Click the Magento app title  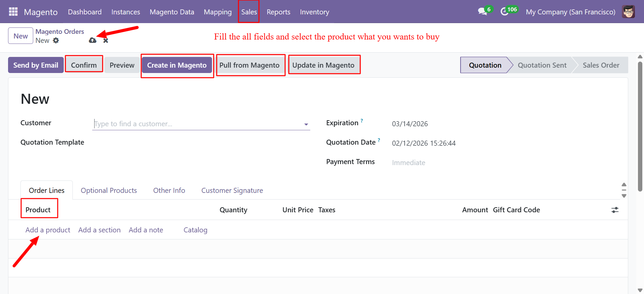(41, 12)
